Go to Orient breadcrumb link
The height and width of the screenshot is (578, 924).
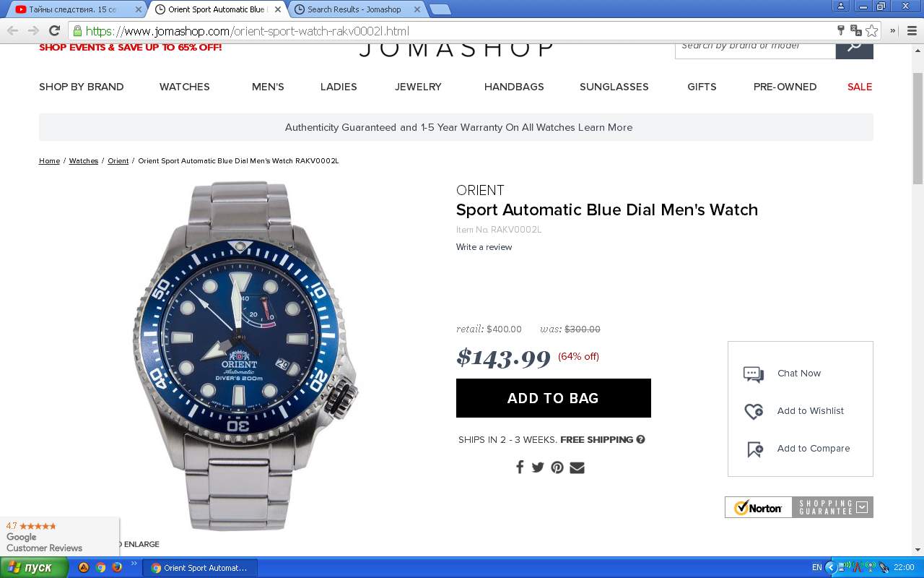point(118,160)
